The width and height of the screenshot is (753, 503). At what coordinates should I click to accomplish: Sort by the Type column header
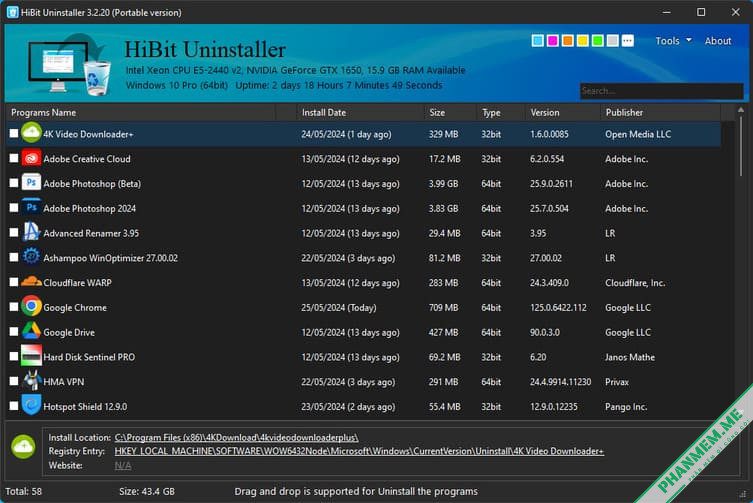point(500,112)
